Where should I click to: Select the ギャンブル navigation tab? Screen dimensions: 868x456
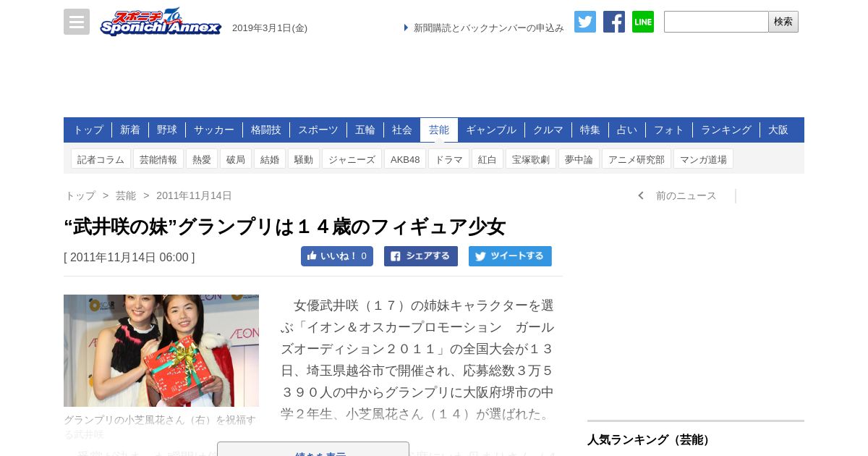[491, 130]
